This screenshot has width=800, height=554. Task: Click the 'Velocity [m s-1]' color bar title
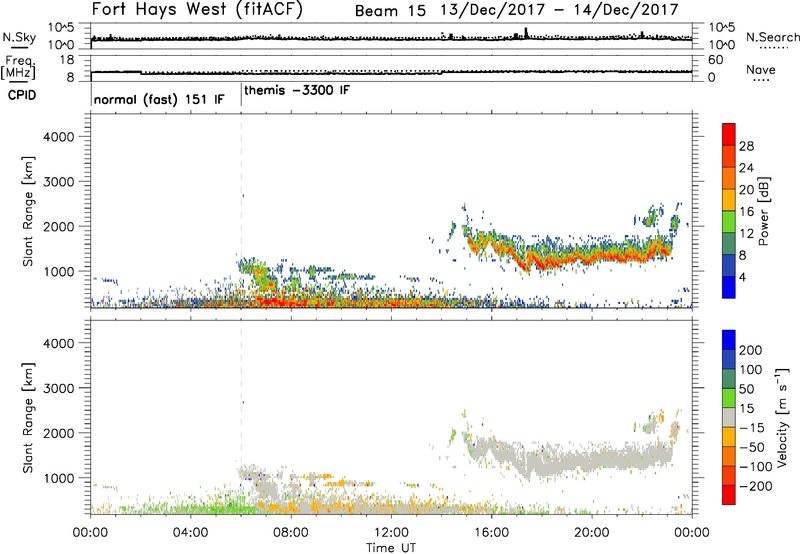tap(782, 417)
